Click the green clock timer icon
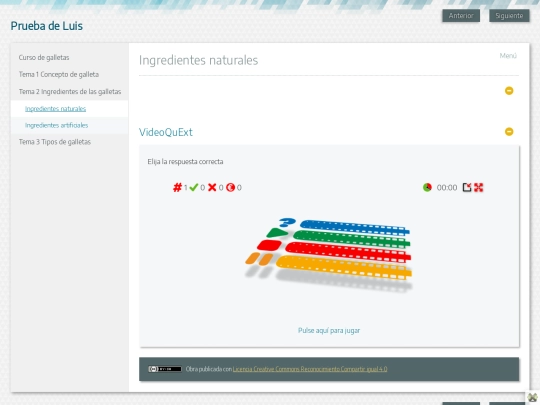 point(427,187)
